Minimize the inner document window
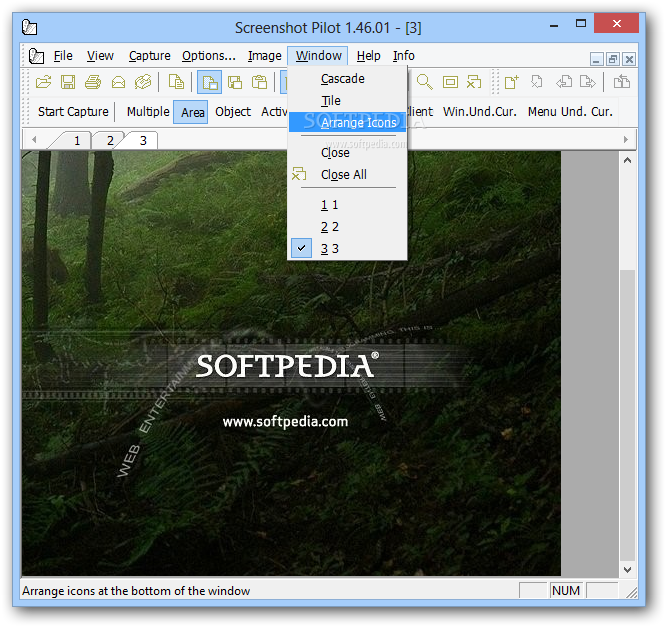The image size is (666, 627). click(596, 59)
